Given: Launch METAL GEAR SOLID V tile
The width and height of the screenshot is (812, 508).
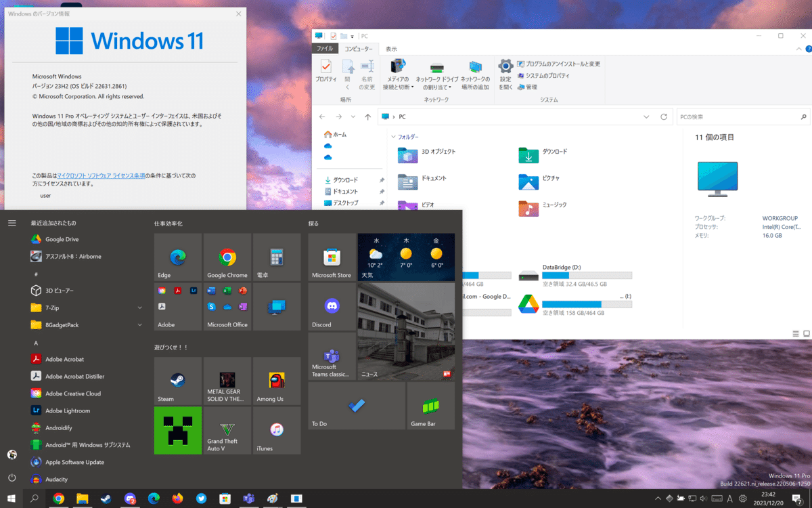Looking at the screenshot, I should pos(227,381).
